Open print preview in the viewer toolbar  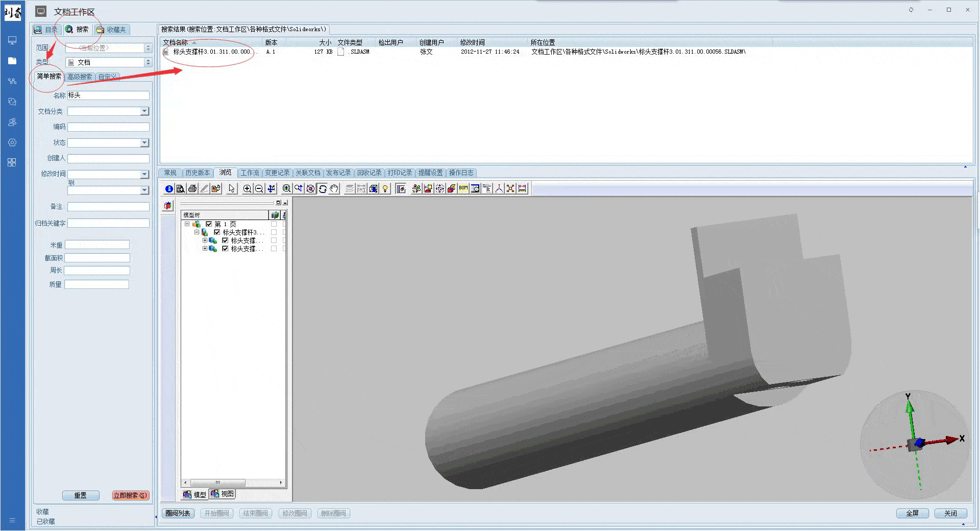pyautogui.click(x=181, y=188)
